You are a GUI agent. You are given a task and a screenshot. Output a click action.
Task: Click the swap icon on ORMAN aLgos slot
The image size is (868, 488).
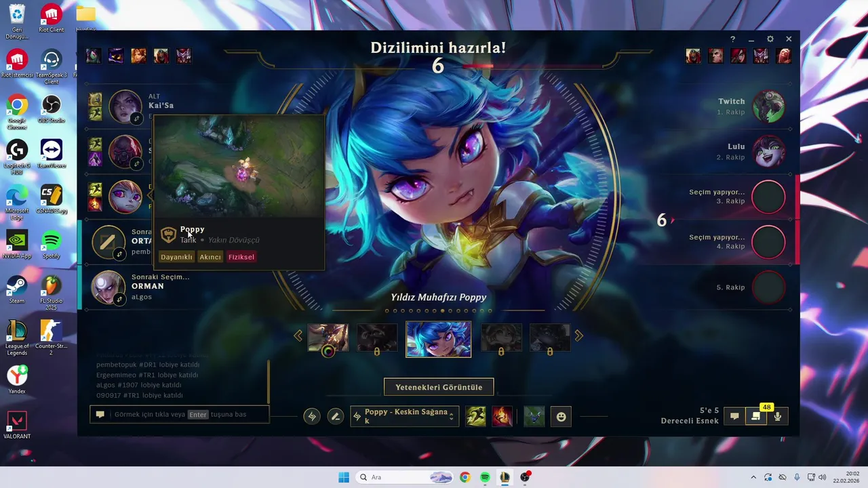click(119, 298)
